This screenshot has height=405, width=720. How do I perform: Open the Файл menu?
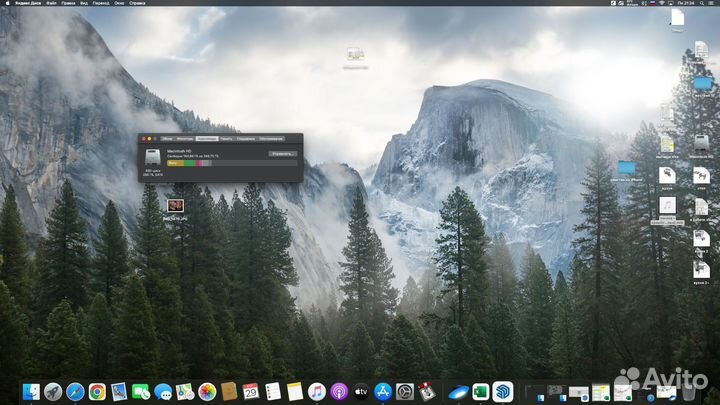51,3
